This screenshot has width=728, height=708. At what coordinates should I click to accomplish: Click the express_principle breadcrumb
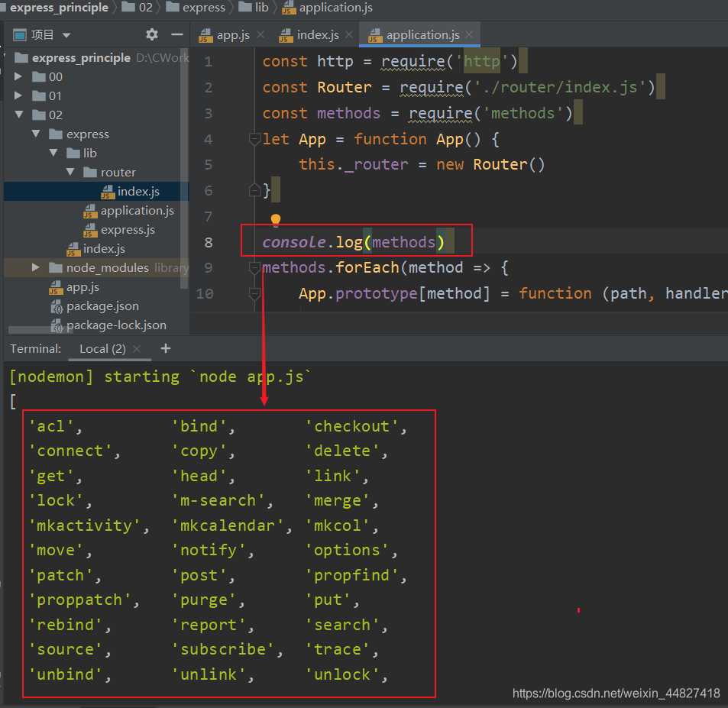[59, 8]
